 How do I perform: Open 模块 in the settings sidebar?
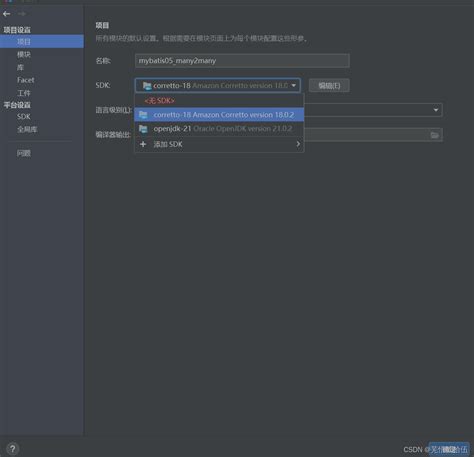(24, 54)
